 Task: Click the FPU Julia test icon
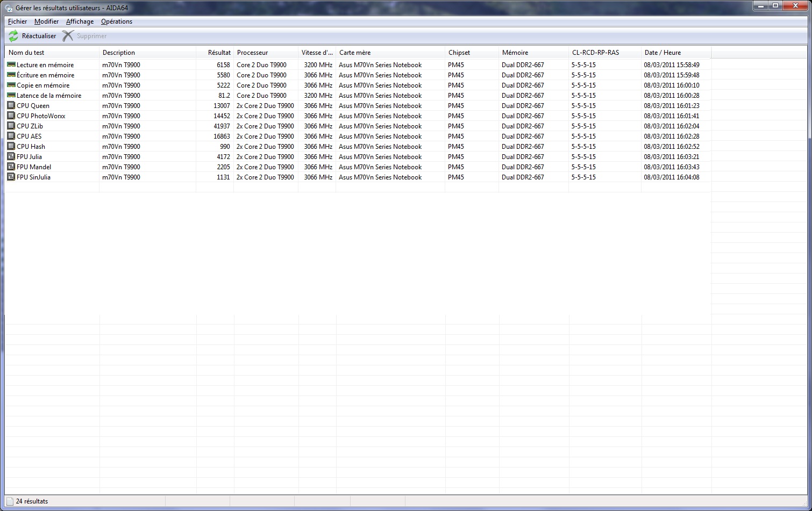coord(11,157)
